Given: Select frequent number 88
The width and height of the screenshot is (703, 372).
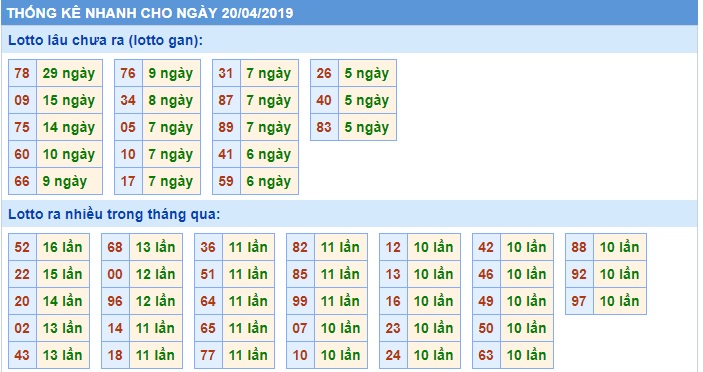Looking at the screenshot, I should [579, 247].
